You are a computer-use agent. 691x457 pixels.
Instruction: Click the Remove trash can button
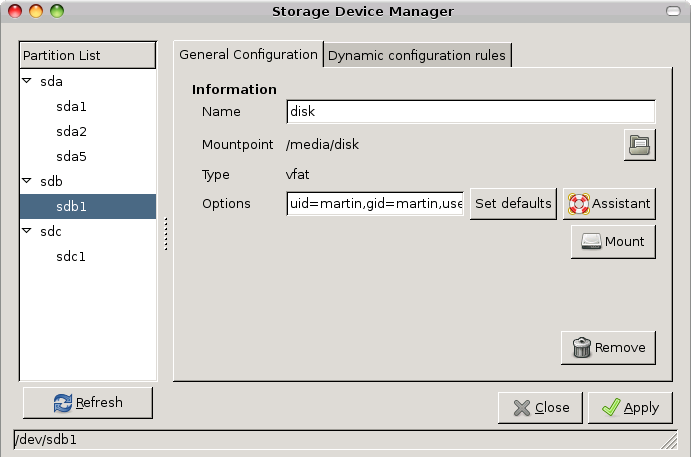[x=608, y=348]
